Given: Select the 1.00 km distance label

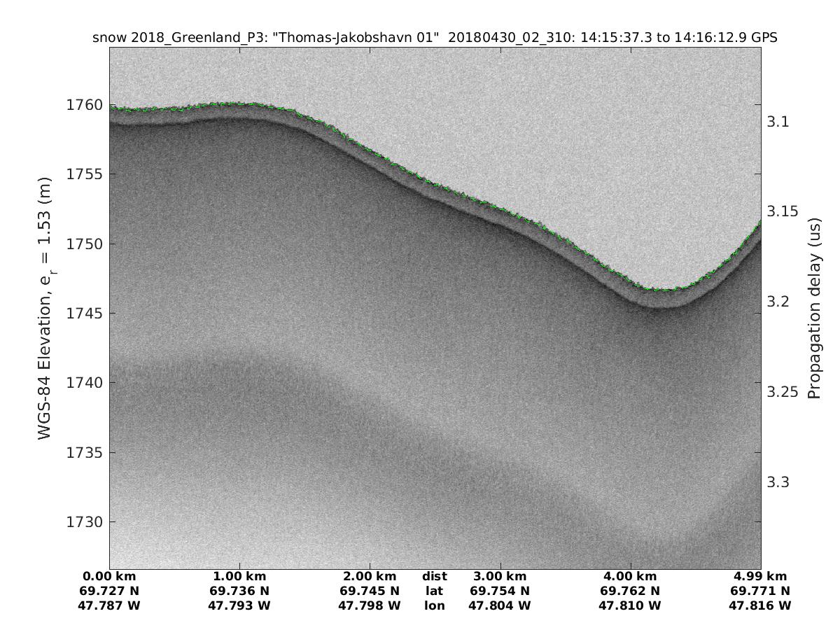Looking at the screenshot, I should pos(239,577).
